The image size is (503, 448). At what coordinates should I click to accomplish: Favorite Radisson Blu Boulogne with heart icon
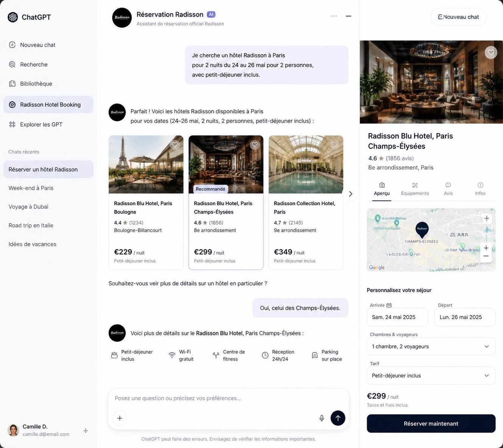175,144
